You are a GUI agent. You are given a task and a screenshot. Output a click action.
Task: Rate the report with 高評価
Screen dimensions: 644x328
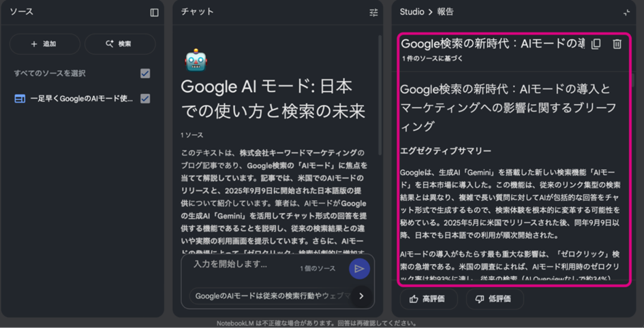click(428, 299)
